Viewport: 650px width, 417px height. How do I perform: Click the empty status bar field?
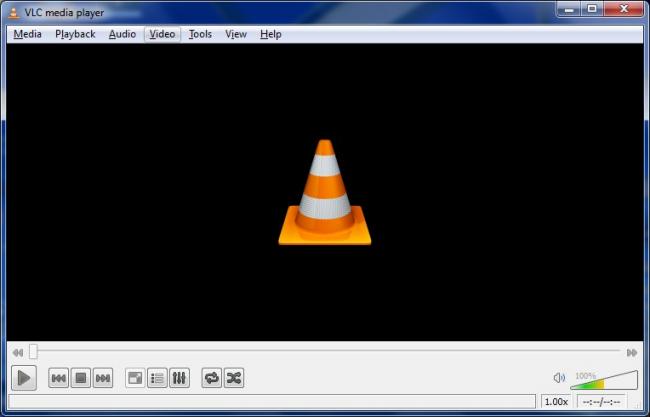[272, 402]
